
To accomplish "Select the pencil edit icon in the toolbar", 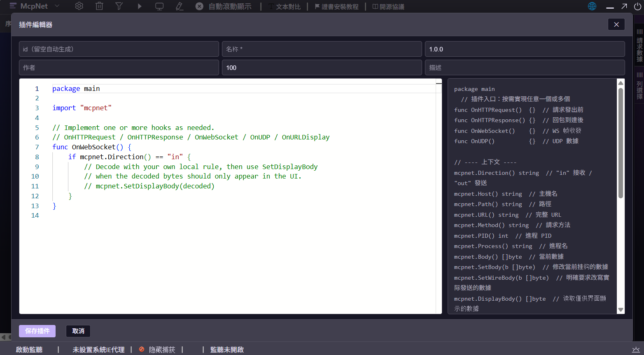I will coord(179,6).
